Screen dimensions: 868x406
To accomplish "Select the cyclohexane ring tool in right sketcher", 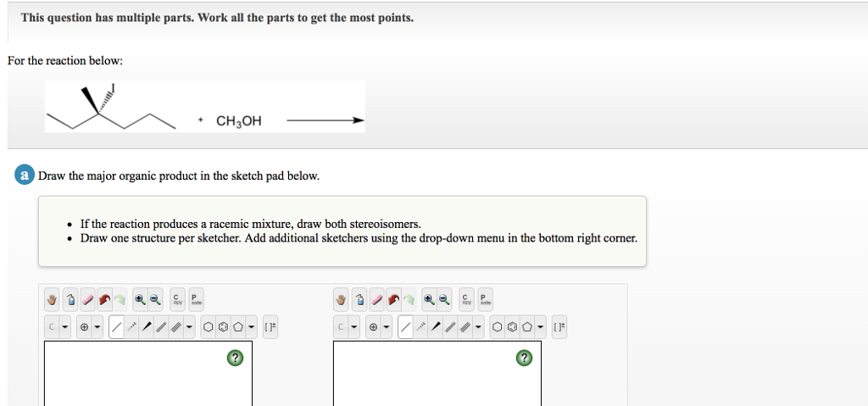I will point(497,327).
